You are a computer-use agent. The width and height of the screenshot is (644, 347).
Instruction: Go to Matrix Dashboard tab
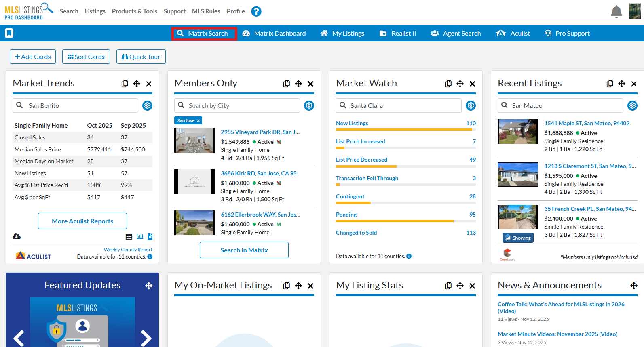tap(274, 33)
